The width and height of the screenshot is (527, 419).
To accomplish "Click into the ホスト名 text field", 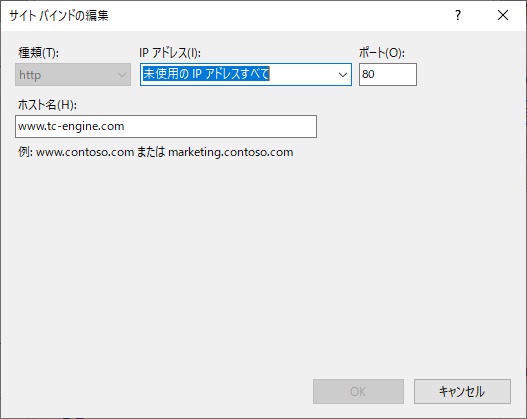I will 166,126.
